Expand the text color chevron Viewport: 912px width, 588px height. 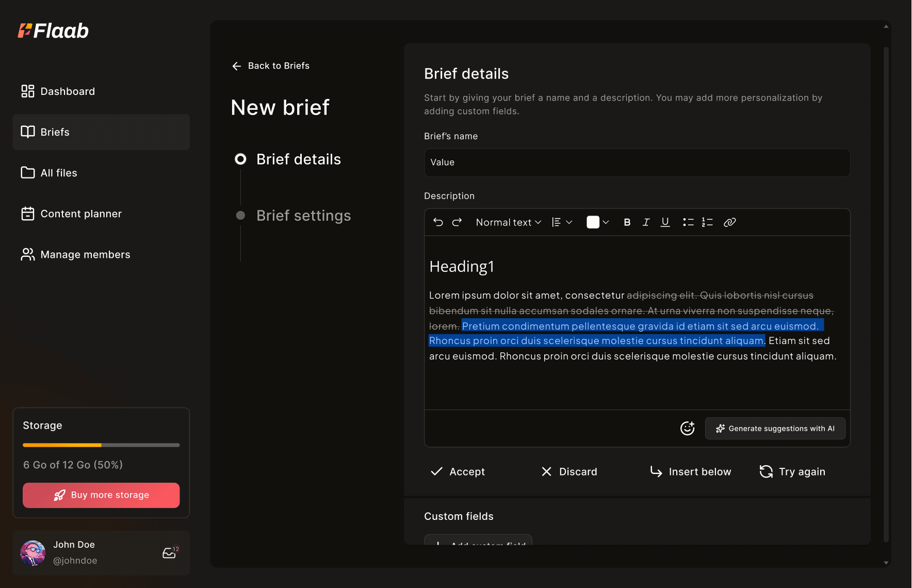click(x=606, y=222)
